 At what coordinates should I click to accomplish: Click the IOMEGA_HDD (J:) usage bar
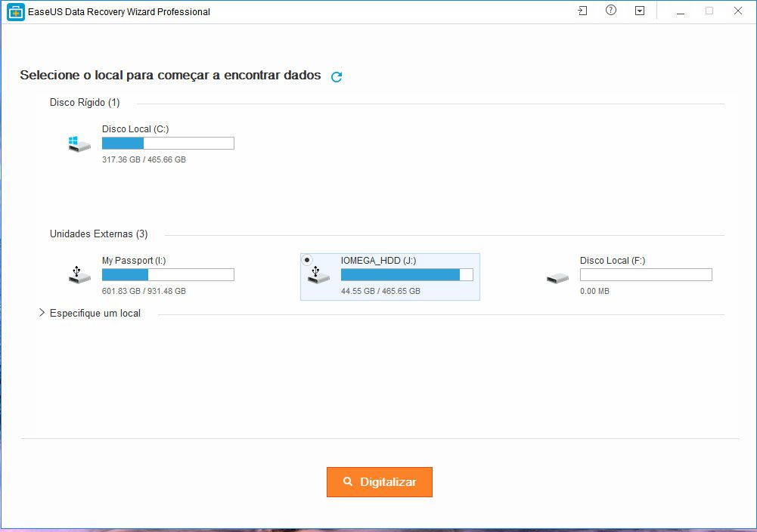coord(407,275)
